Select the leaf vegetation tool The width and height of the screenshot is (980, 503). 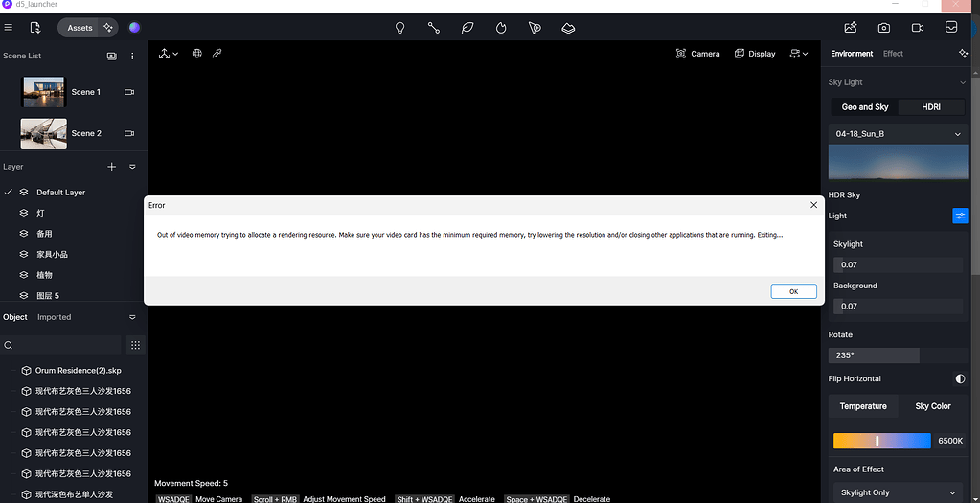[467, 28]
